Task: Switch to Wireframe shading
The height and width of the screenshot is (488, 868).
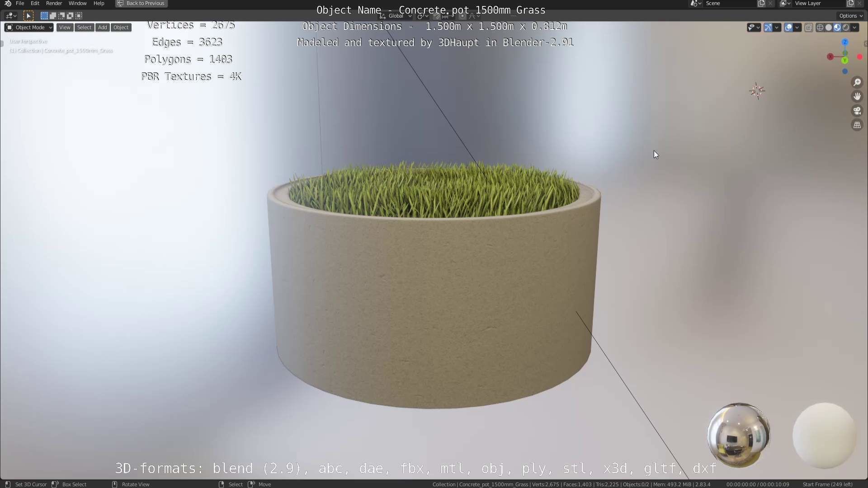Action: click(x=820, y=28)
